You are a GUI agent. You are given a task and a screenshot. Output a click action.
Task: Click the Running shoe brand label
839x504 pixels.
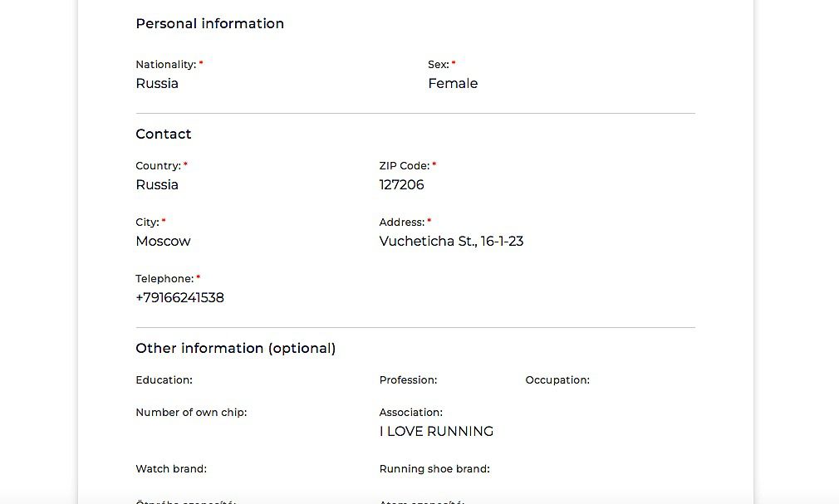434,468
